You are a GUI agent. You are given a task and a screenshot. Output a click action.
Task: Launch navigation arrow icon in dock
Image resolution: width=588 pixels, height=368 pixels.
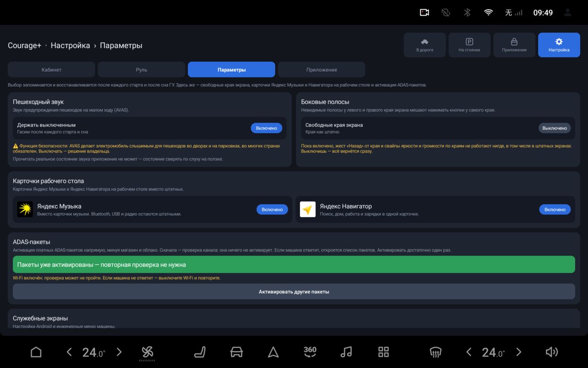click(x=273, y=352)
